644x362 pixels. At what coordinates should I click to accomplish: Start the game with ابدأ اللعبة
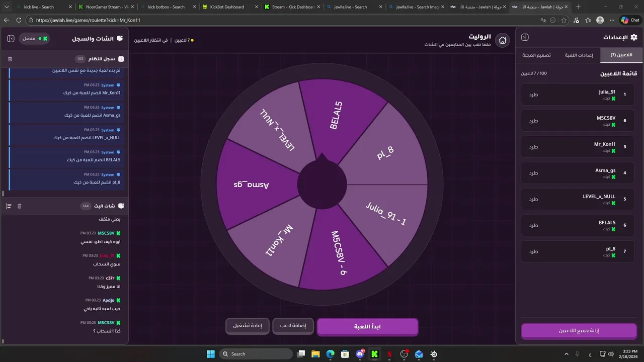(x=367, y=327)
